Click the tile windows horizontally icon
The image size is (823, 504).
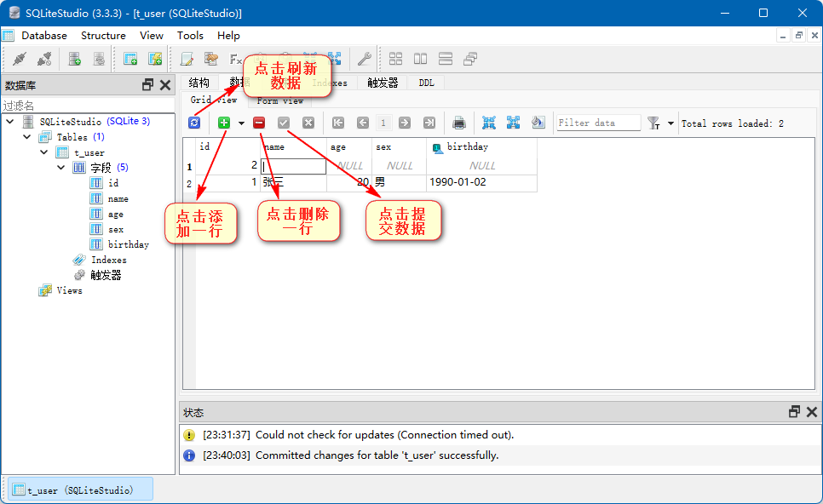point(420,59)
